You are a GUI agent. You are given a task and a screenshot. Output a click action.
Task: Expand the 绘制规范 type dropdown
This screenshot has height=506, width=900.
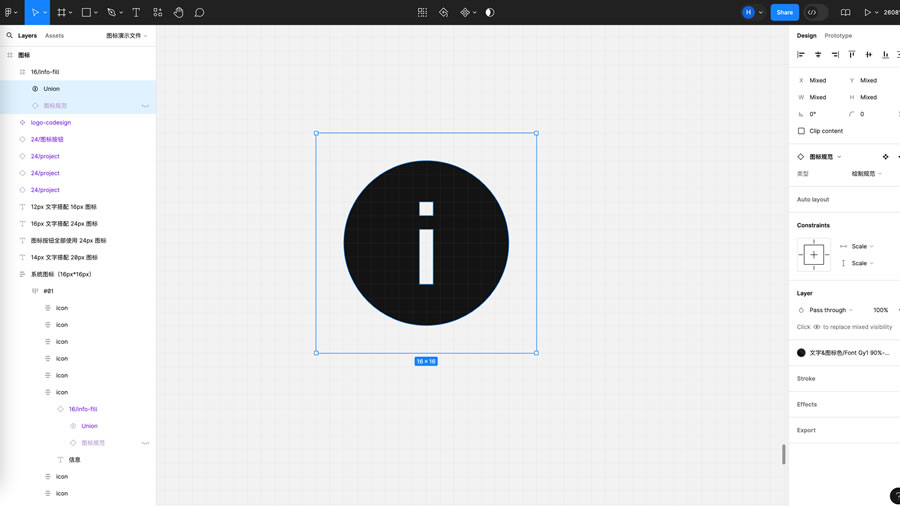coord(866,174)
